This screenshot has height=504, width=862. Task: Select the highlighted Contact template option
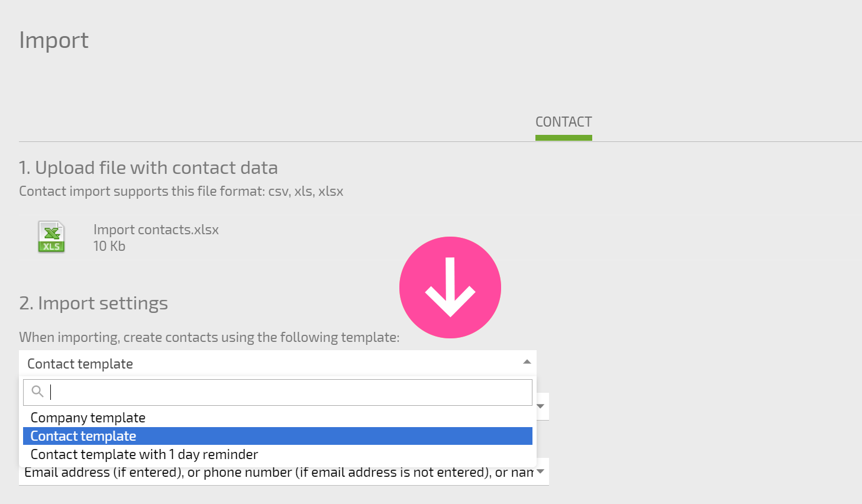[277, 436]
